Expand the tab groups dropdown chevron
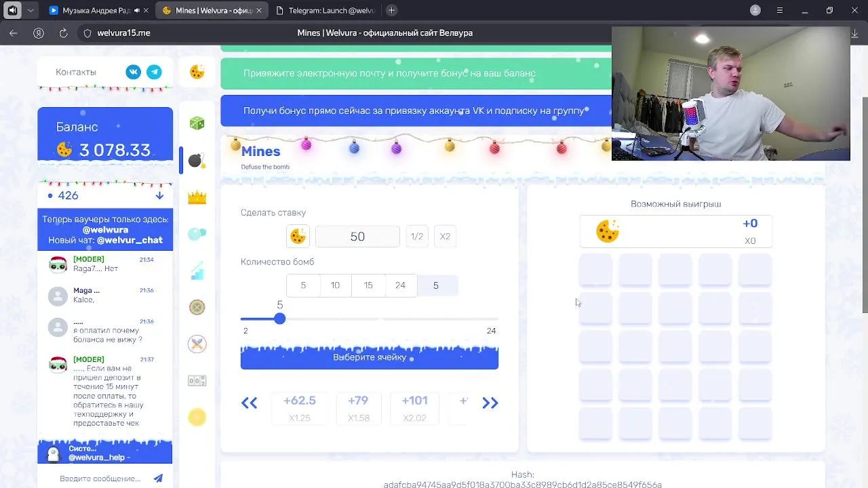The height and width of the screenshot is (488, 868). click(31, 10)
